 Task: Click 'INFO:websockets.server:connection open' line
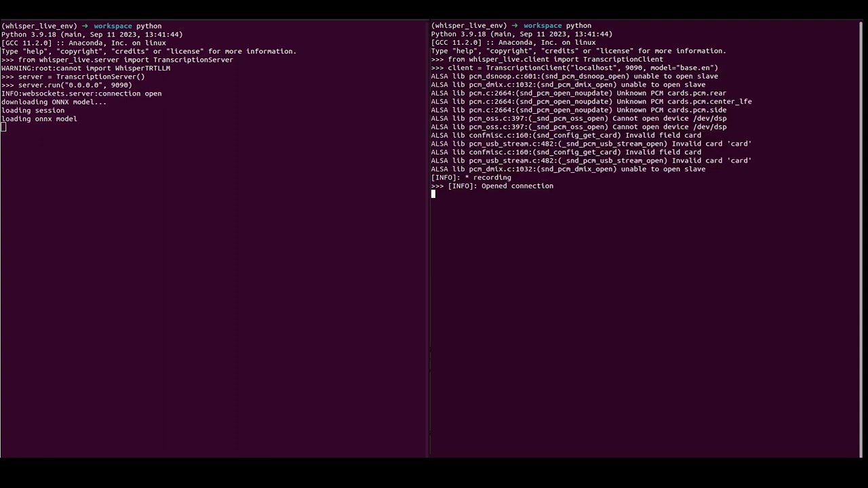81,94
